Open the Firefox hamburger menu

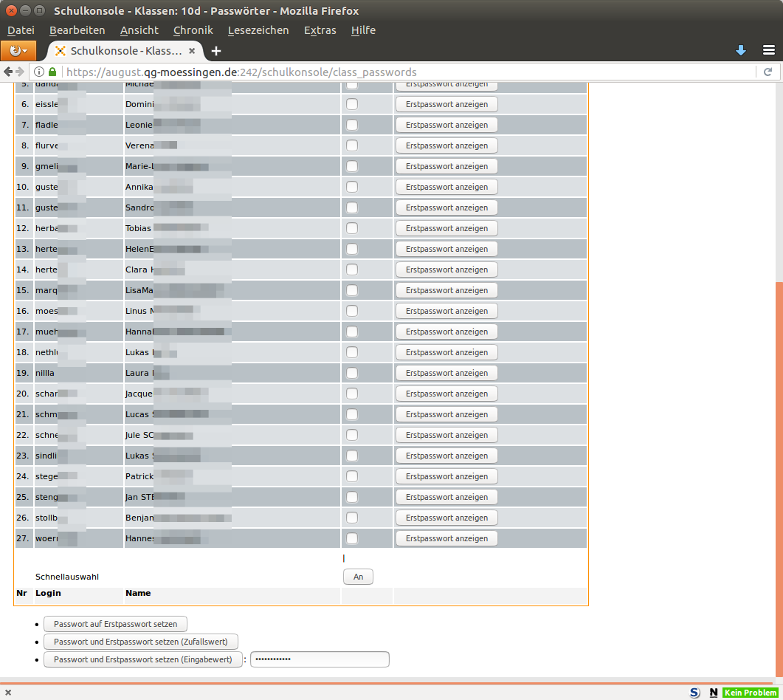click(x=769, y=50)
